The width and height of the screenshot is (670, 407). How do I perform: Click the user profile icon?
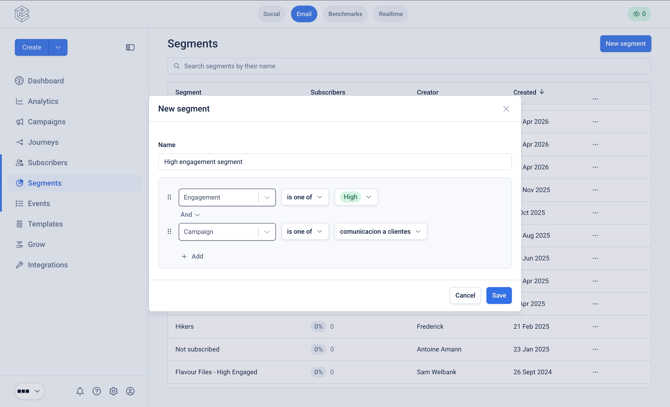130,391
